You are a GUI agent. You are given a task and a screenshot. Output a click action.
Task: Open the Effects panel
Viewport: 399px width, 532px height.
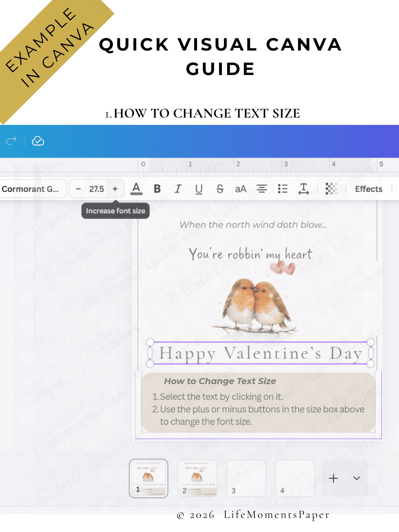(369, 189)
